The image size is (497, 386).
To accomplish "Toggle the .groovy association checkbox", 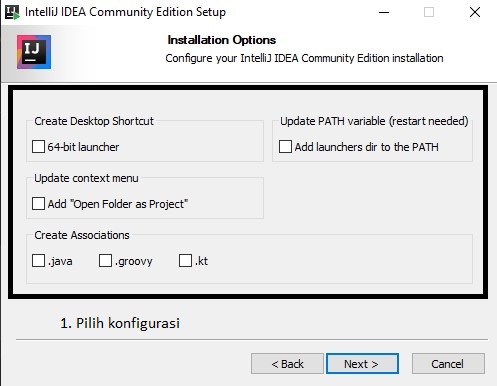I will [x=105, y=261].
